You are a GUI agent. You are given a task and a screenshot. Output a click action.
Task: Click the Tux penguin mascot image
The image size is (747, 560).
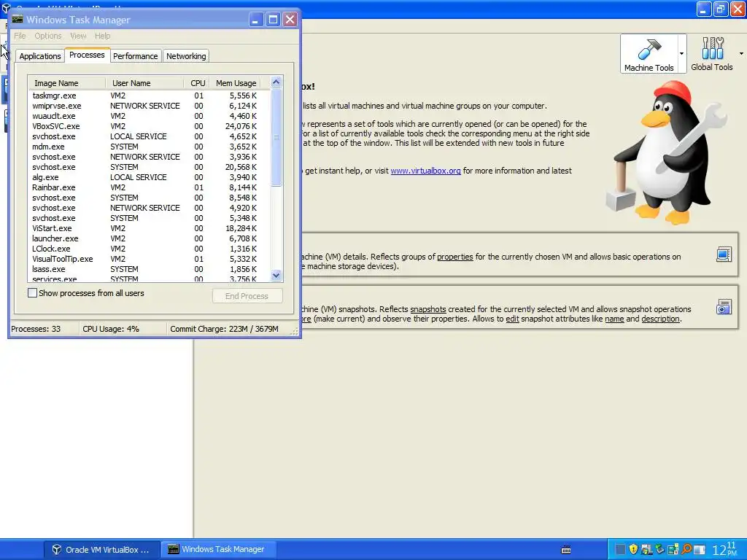pos(667,152)
